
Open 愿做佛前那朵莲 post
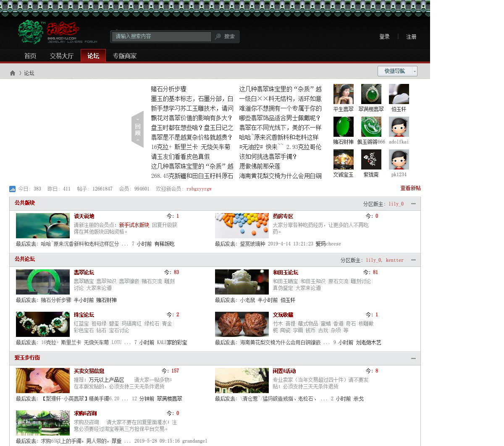(x=260, y=166)
